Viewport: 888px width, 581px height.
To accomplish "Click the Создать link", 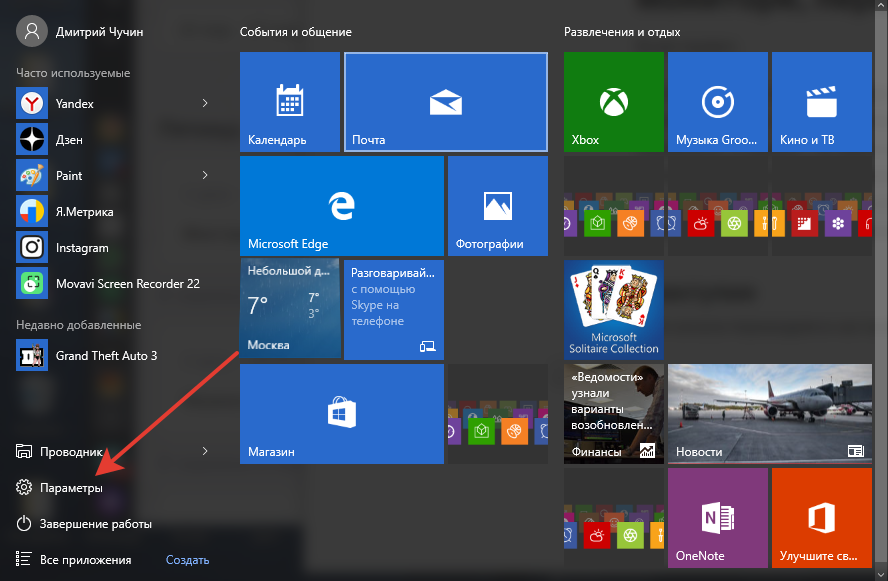I will point(187,560).
